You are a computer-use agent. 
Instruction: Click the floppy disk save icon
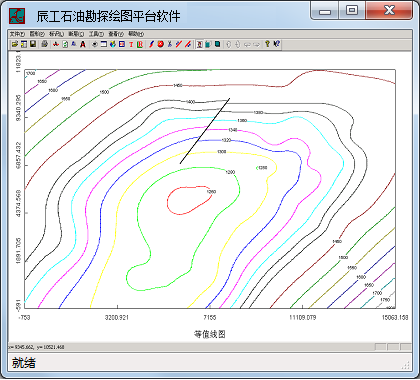tap(33, 44)
